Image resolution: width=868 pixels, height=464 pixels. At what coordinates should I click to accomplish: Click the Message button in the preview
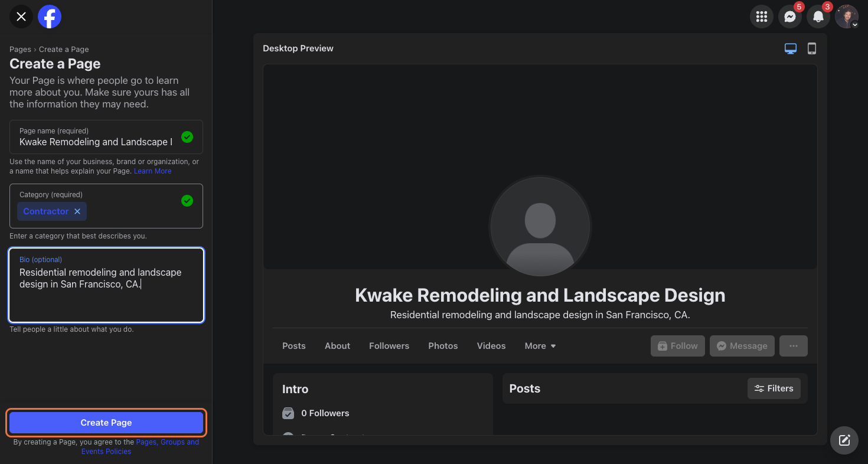tap(742, 346)
